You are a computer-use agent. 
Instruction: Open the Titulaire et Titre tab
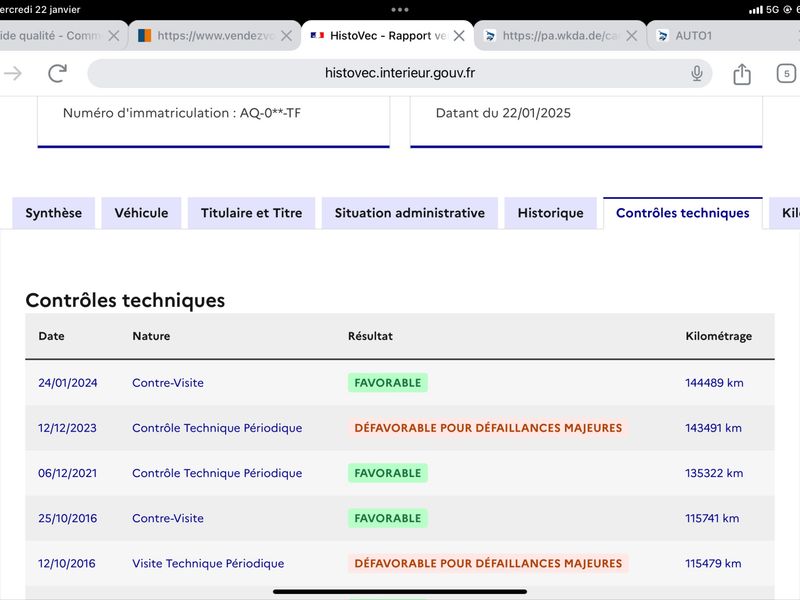pyautogui.click(x=252, y=213)
